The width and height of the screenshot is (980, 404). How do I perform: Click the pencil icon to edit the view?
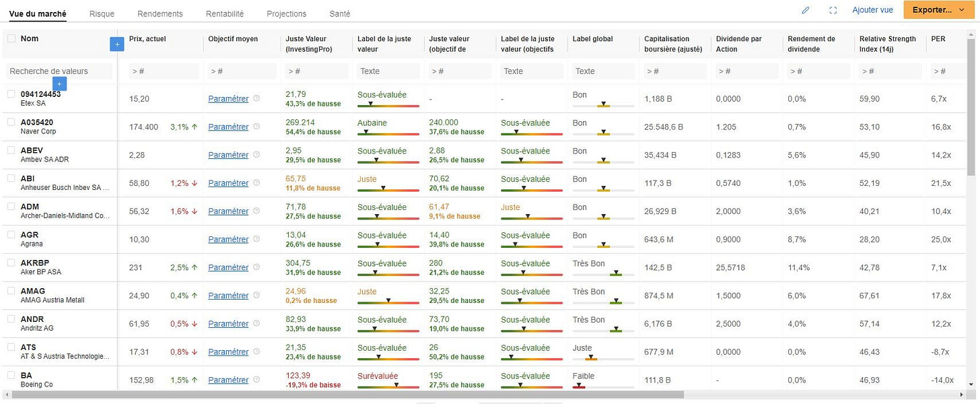[806, 9]
